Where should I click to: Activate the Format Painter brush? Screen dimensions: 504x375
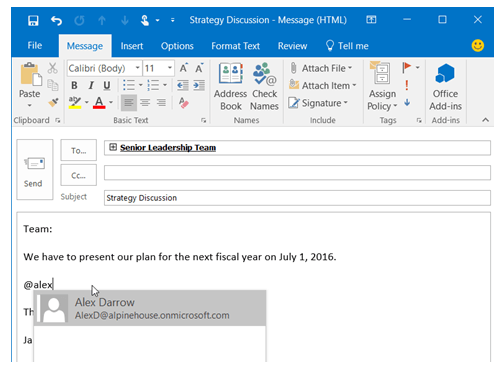(x=53, y=102)
